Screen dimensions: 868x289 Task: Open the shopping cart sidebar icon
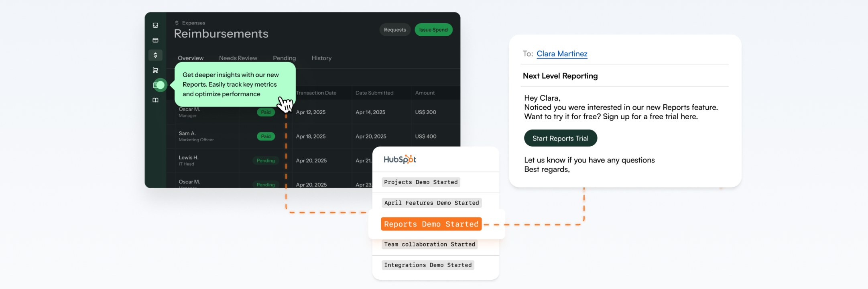coord(155,70)
